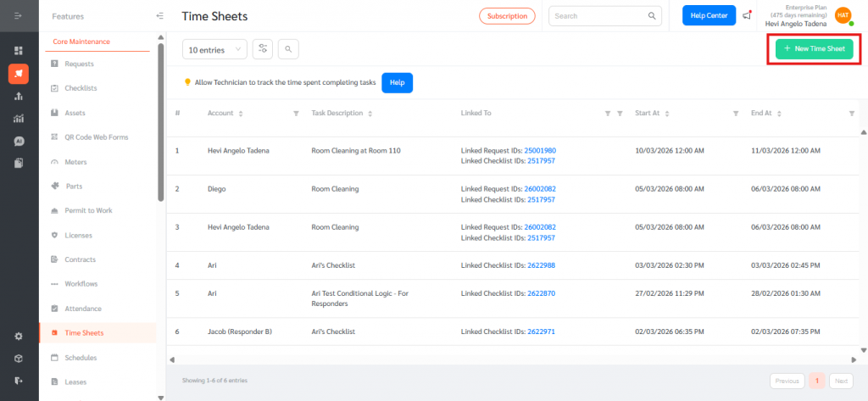Image resolution: width=868 pixels, height=401 pixels.
Task: Collapse the Features panel with arrow icon
Action: 160,16
